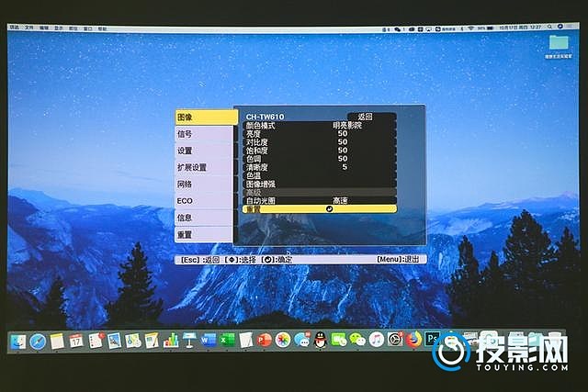Select the 对比度 contrast row
Viewport: 588px width, 392px height.
[320, 142]
